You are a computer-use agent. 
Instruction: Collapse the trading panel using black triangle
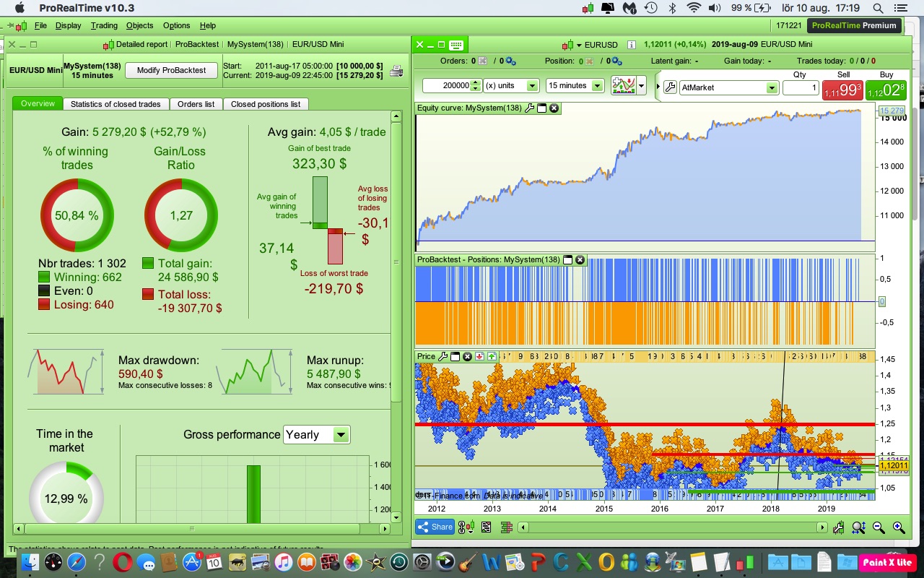click(x=658, y=87)
